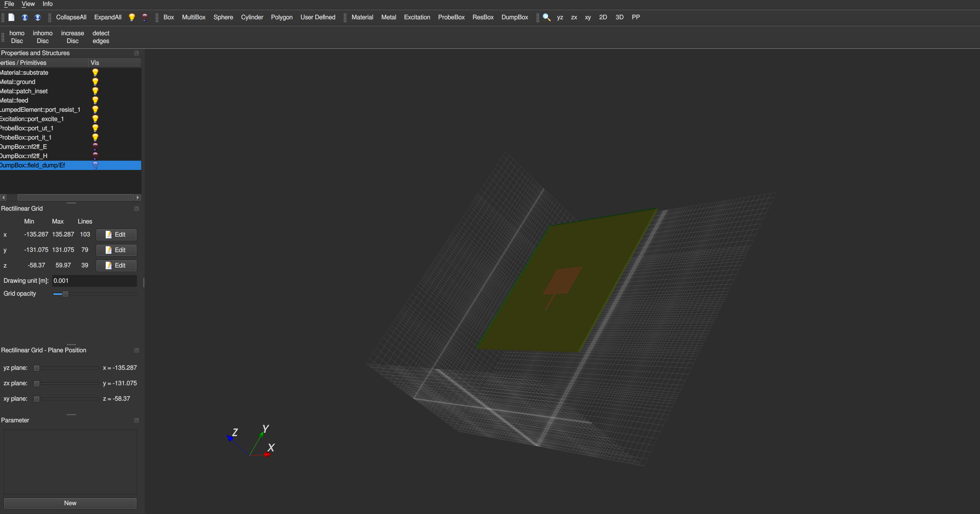The height and width of the screenshot is (514, 980).
Task: Click float icon of Parameter panel
Action: click(x=137, y=420)
